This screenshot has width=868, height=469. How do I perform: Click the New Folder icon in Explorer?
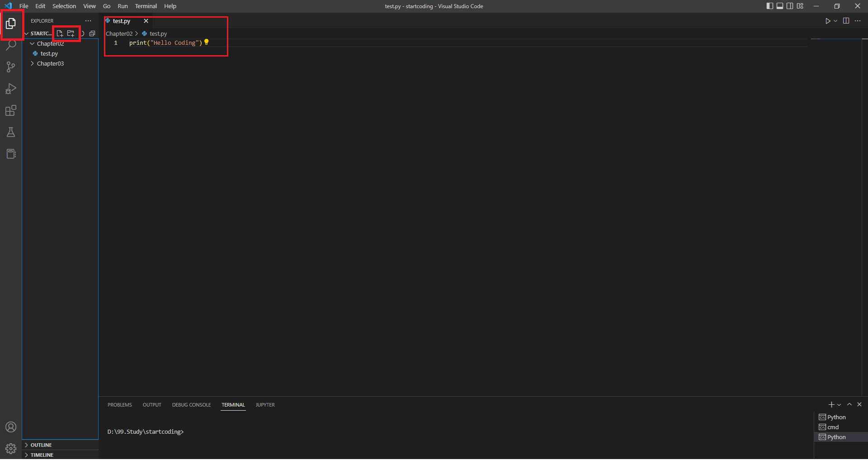(71, 33)
